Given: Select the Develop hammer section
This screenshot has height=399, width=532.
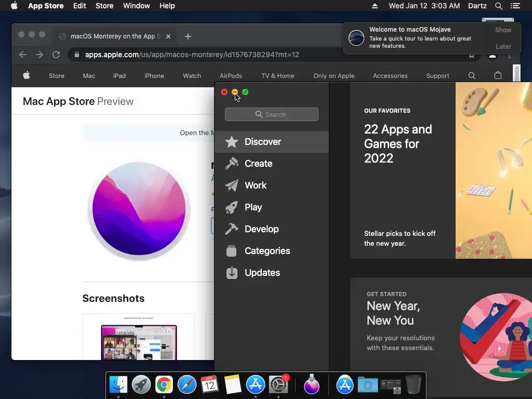Looking at the screenshot, I should (271, 229).
